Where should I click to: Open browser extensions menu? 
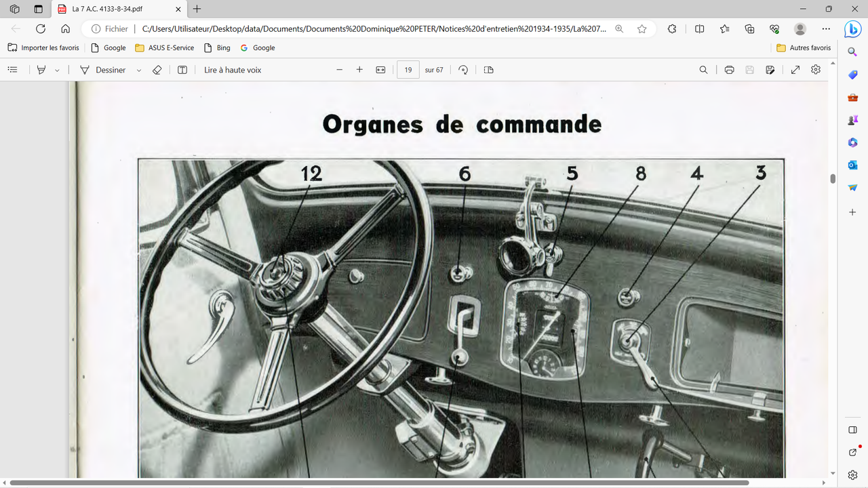(672, 28)
